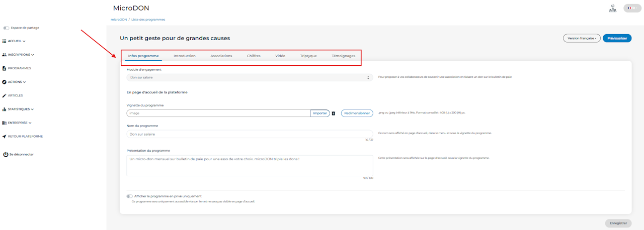
Task: Switch to the Introduction tab
Action: click(x=185, y=56)
